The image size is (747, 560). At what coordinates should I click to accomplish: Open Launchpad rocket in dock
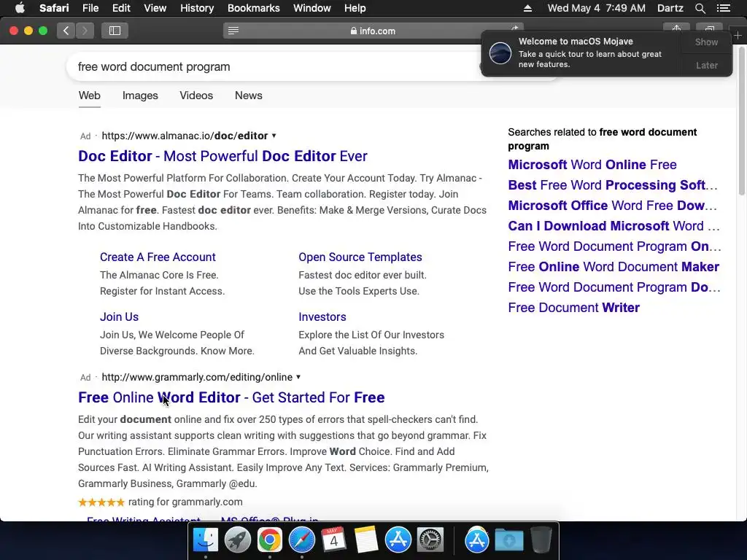click(x=237, y=540)
